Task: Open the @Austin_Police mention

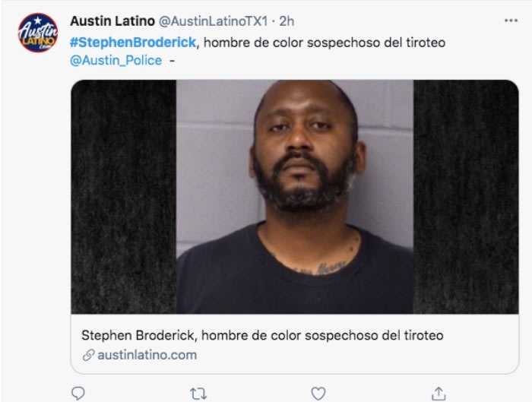Action: [116, 60]
